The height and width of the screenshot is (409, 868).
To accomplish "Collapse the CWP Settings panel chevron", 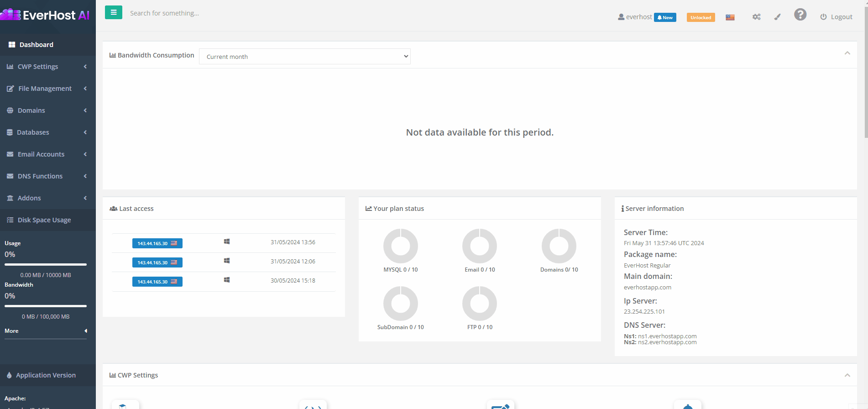I will pos(847,375).
